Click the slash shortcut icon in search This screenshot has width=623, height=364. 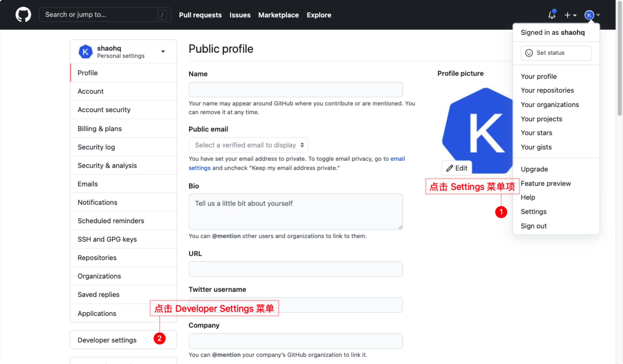coord(162,15)
